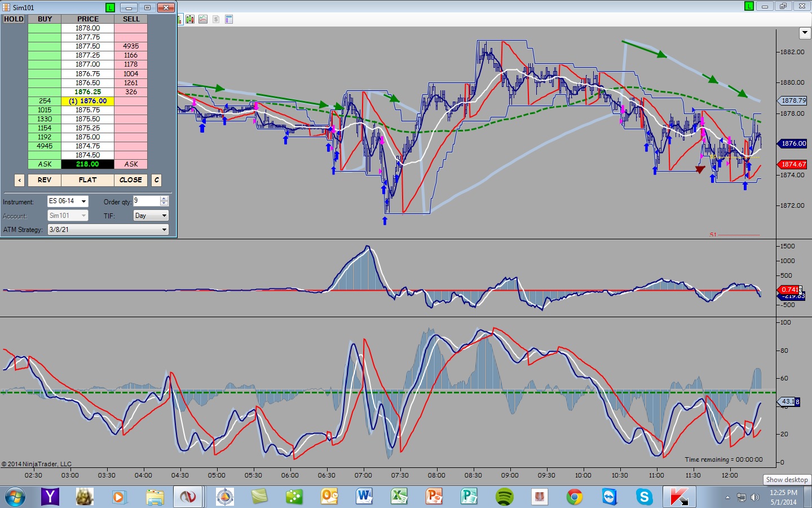Open Skype from the taskbar
This screenshot has height=508, width=812.
pos(644,497)
